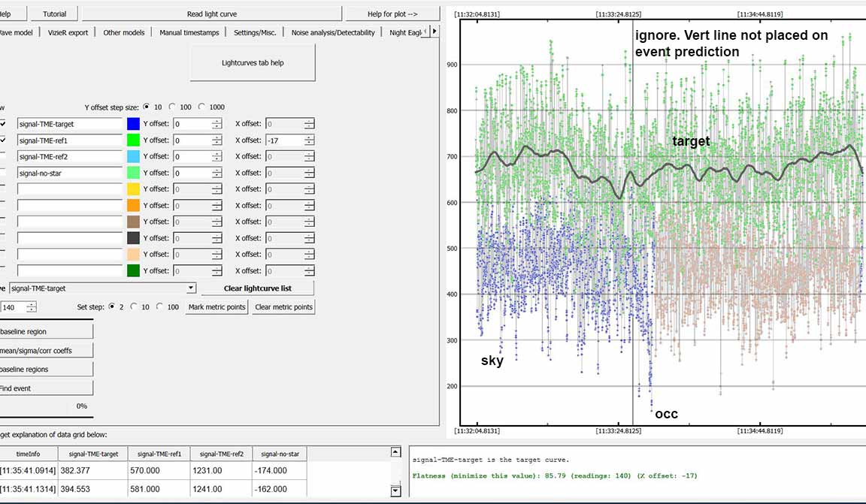Click Y offset spinner for signal-TME-ref1
Viewport: 866px width, 504px height.
click(x=197, y=140)
